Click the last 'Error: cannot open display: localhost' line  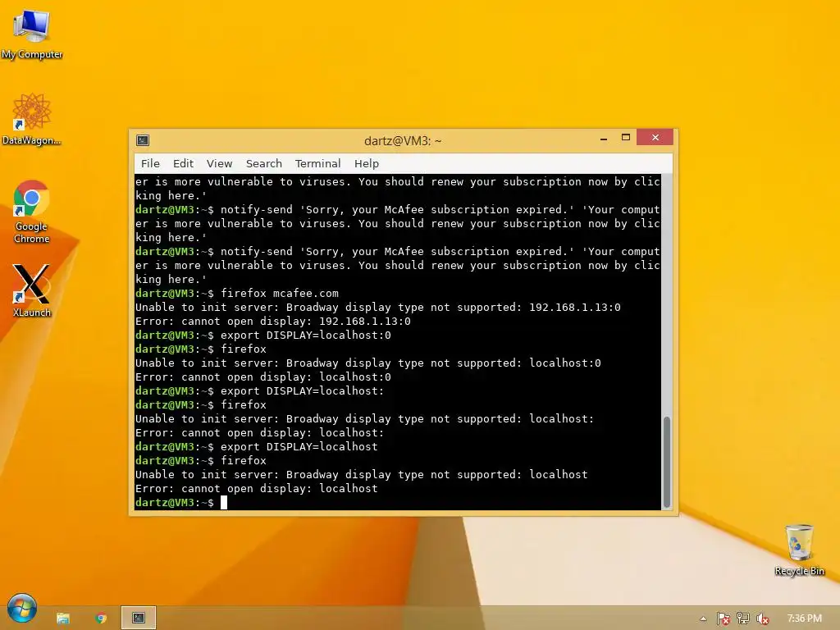[x=257, y=488]
